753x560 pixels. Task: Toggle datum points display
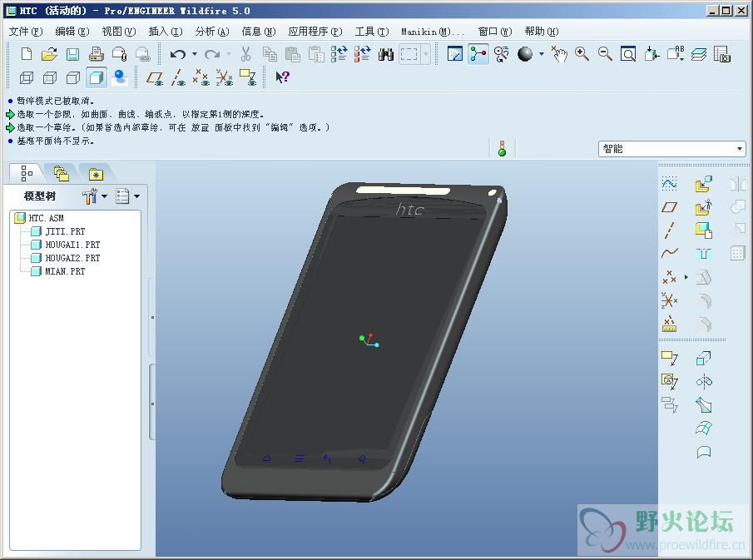201,77
